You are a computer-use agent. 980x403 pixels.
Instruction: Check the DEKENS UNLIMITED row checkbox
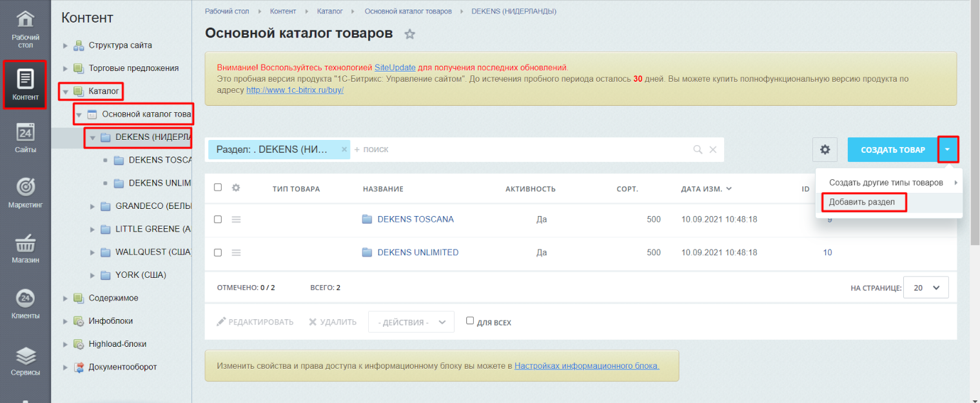coord(218,253)
